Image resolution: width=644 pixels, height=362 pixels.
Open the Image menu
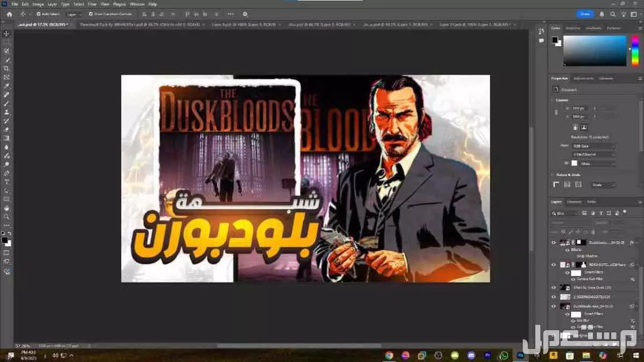coord(38,4)
